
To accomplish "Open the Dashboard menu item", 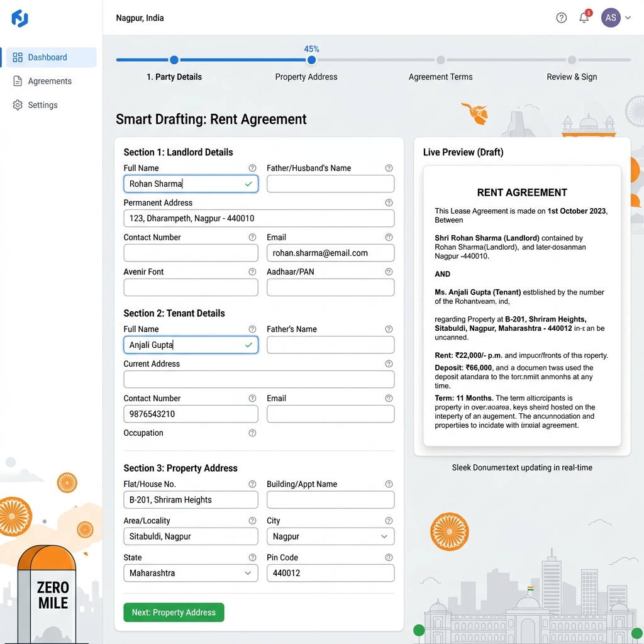I will 52,57.
